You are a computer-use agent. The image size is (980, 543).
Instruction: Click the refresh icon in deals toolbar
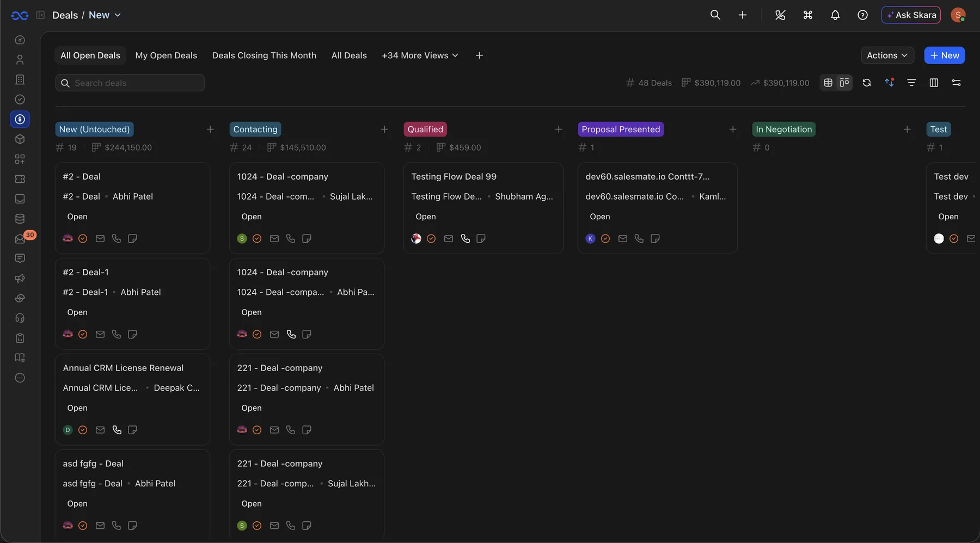click(867, 83)
